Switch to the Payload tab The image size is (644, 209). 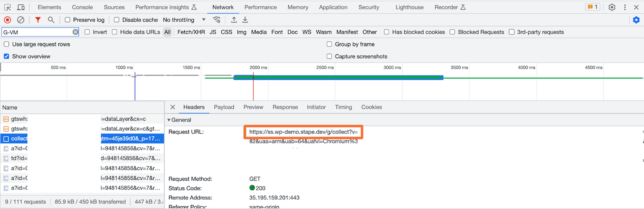tap(224, 107)
